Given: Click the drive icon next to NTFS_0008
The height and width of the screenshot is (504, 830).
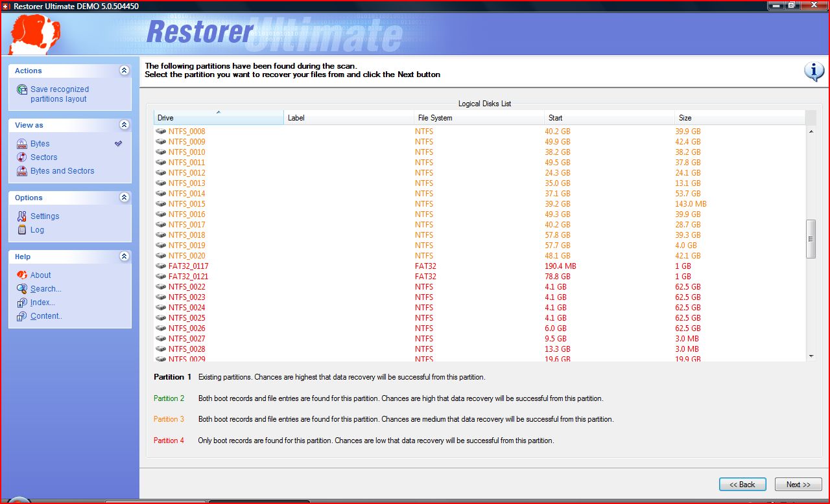Looking at the screenshot, I should [161, 132].
